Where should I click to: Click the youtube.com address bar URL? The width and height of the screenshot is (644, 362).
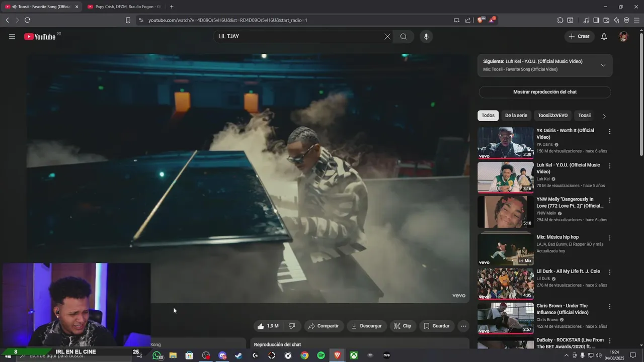pyautogui.click(x=227, y=20)
